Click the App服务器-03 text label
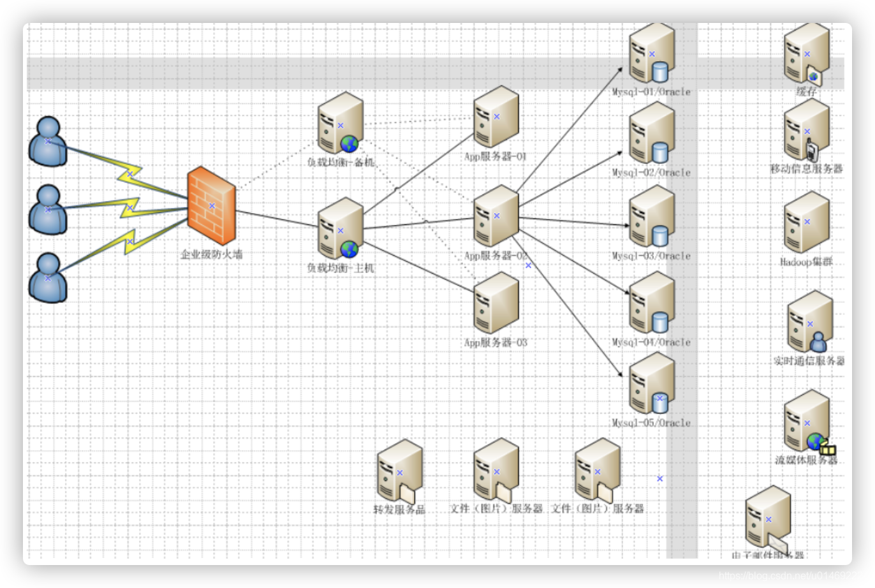Viewport: 875px width, 588px height. (496, 342)
